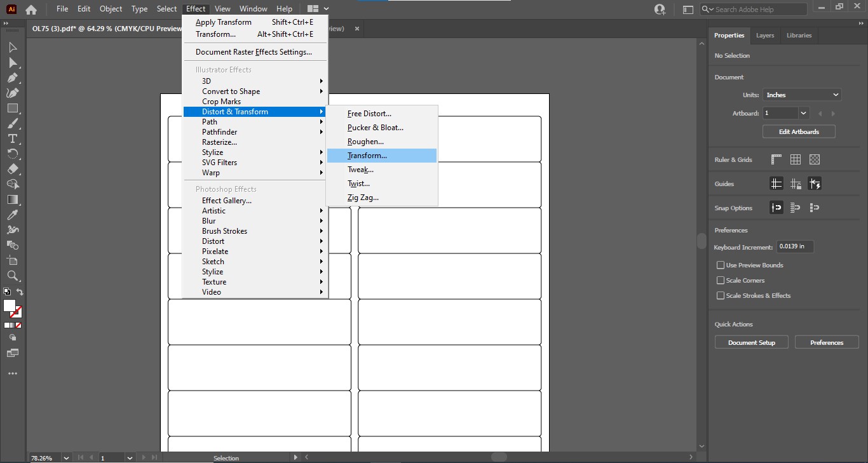868x463 pixels.
Task: Click the Show Rulers icon
Action: pos(776,159)
